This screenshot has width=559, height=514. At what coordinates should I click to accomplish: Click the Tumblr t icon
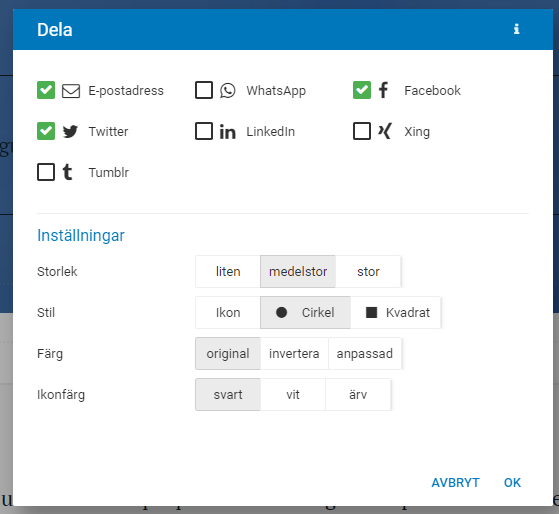pyautogui.click(x=67, y=172)
